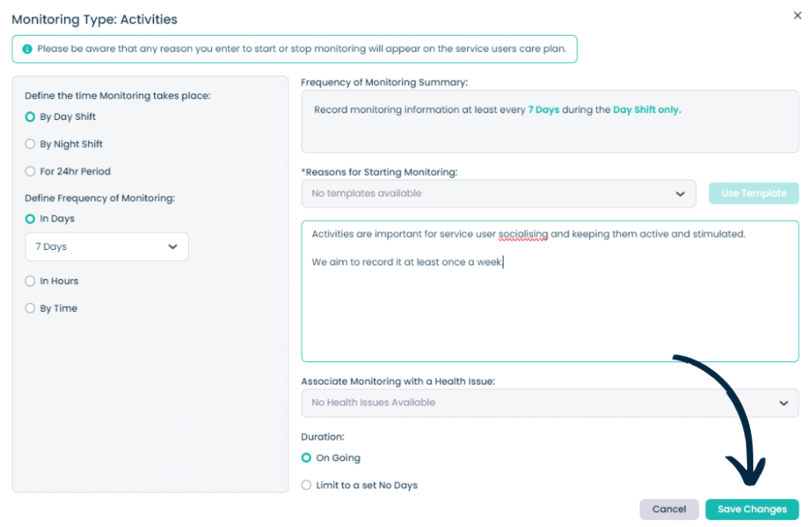Click Save Changes
The width and height of the screenshot is (812, 527).
click(752, 510)
